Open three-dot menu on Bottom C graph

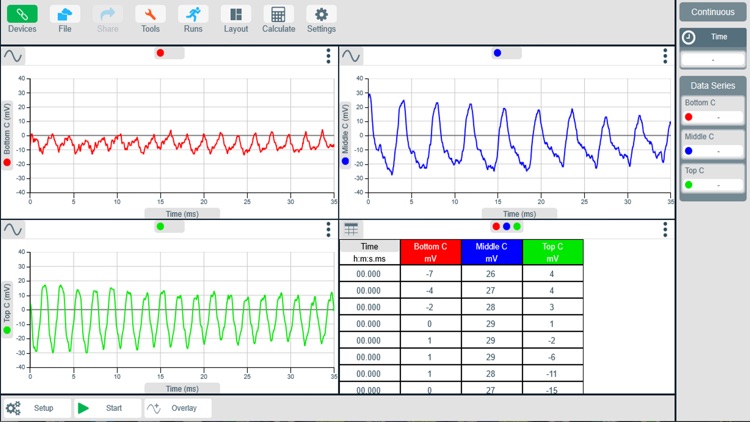(328, 57)
